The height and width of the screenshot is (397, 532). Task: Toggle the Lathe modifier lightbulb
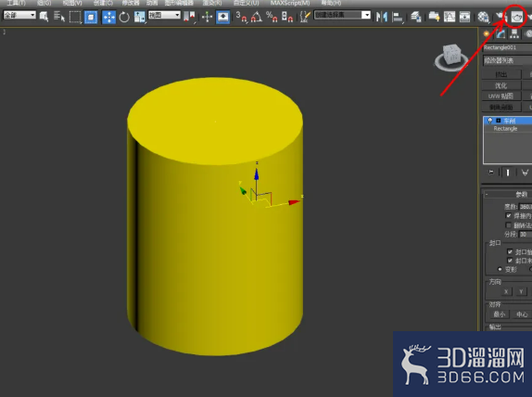pyautogui.click(x=490, y=121)
